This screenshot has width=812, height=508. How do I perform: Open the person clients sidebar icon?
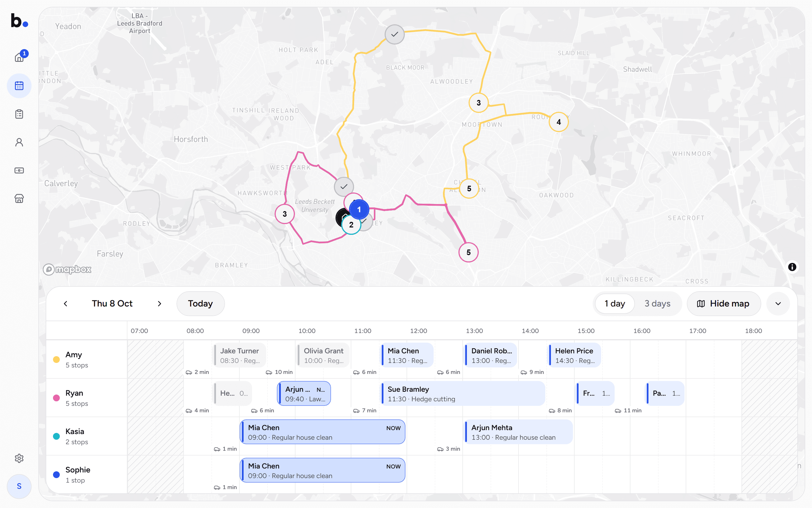19,143
